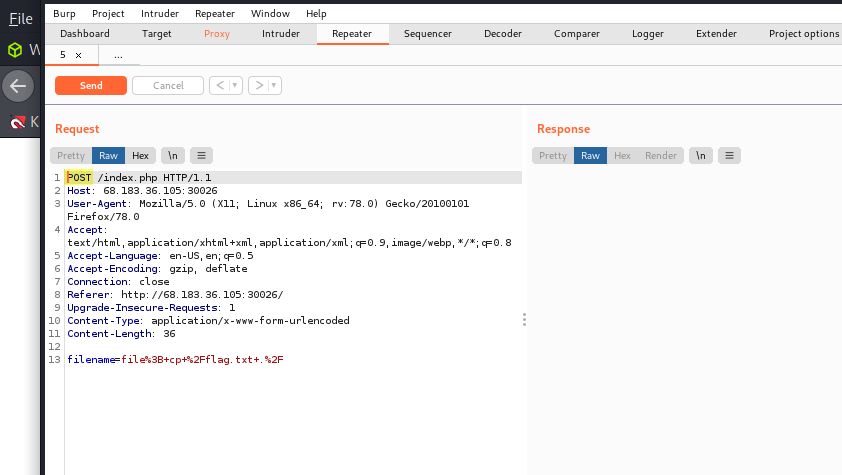The image size is (842, 475).
Task: Go to previous request with left arrow
Action: (220, 85)
